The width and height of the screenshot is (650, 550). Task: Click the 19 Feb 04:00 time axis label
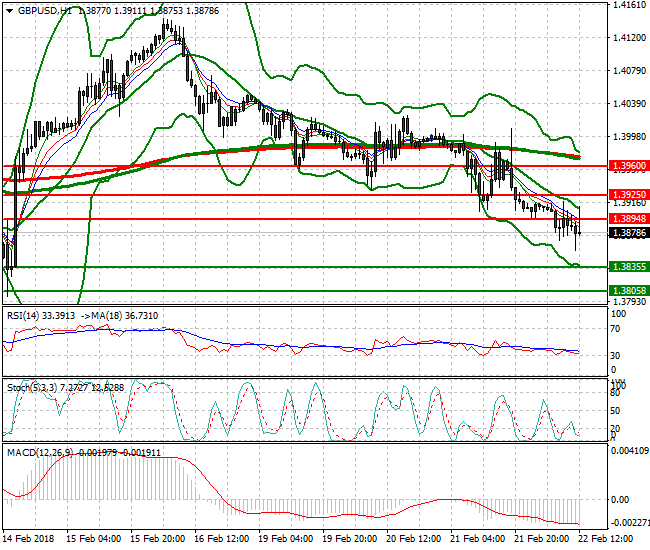pyautogui.click(x=286, y=539)
